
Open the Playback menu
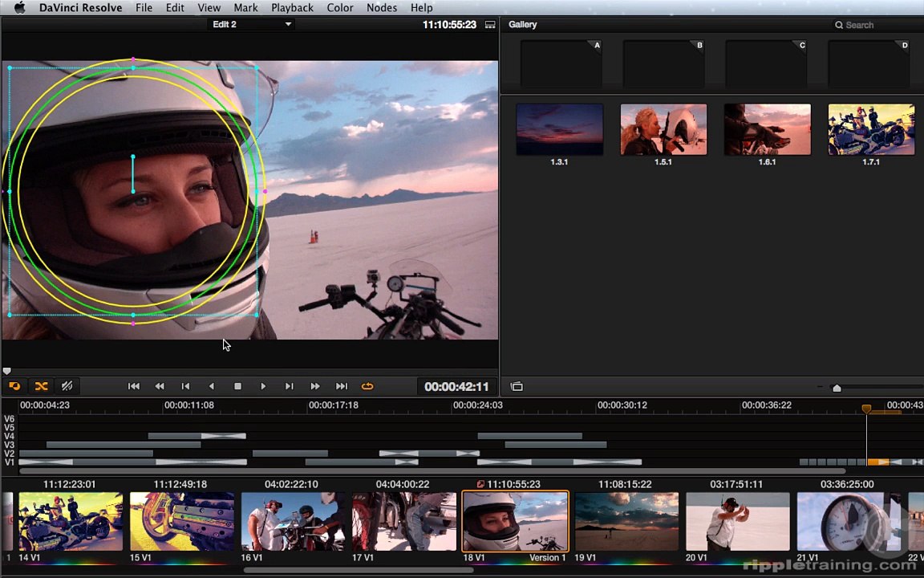292,8
